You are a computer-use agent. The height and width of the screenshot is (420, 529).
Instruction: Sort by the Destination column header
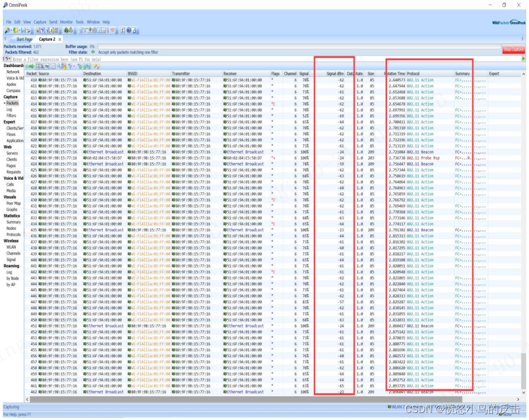pos(104,74)
